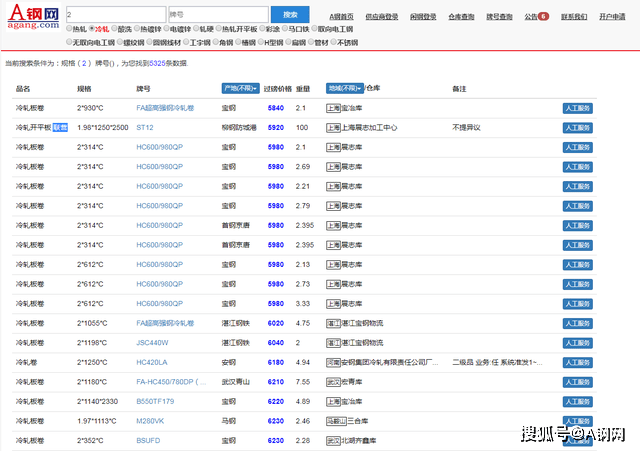
Task: Click the blue 联卷 tag on the 冷轧开平板 row
Action: (x=60, y=127)
